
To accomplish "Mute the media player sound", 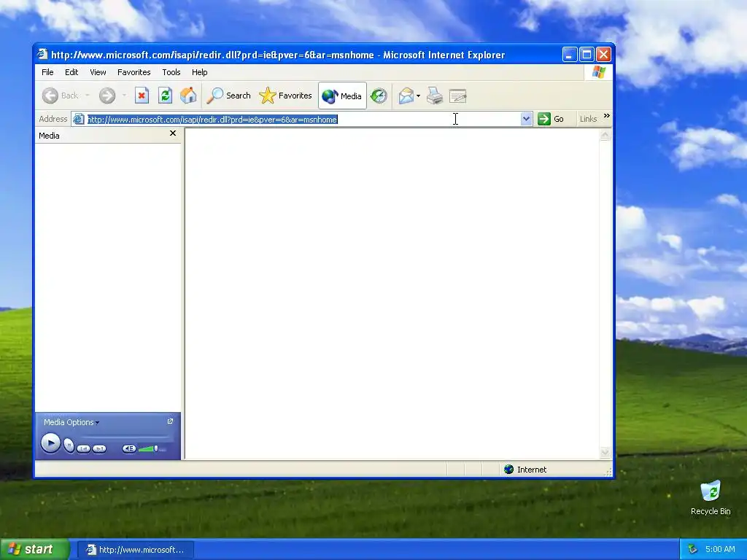I will tap(129, 448).
